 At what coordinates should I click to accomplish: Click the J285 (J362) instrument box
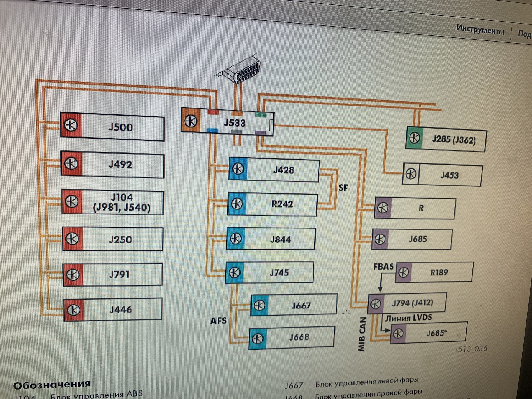coord(446,139)
